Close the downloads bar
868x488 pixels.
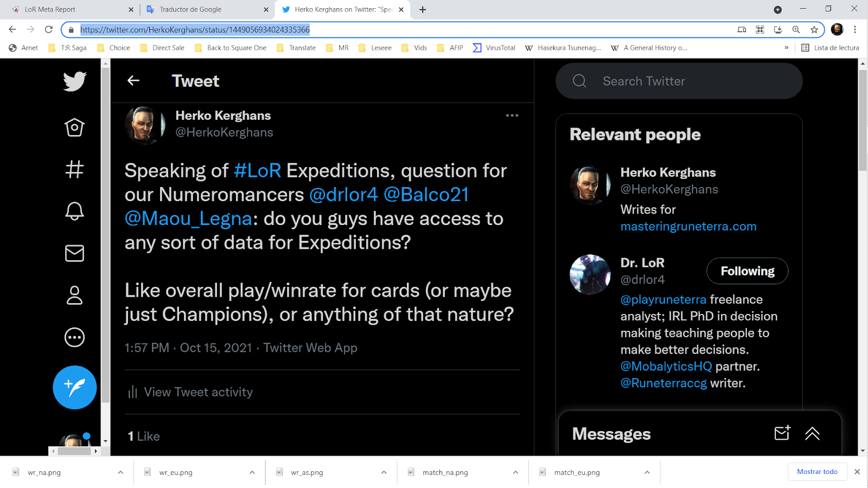(857, 472)
